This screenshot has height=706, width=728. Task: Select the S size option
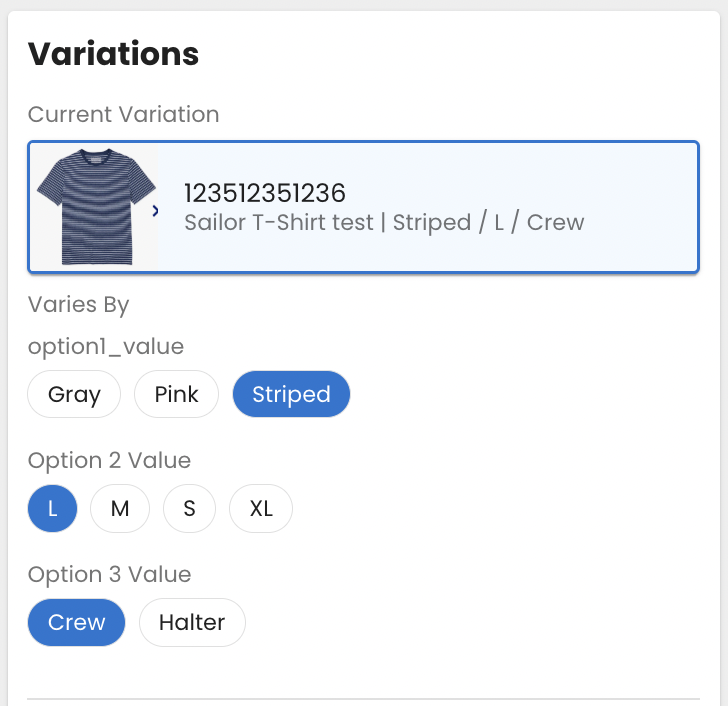pos(189,508)
